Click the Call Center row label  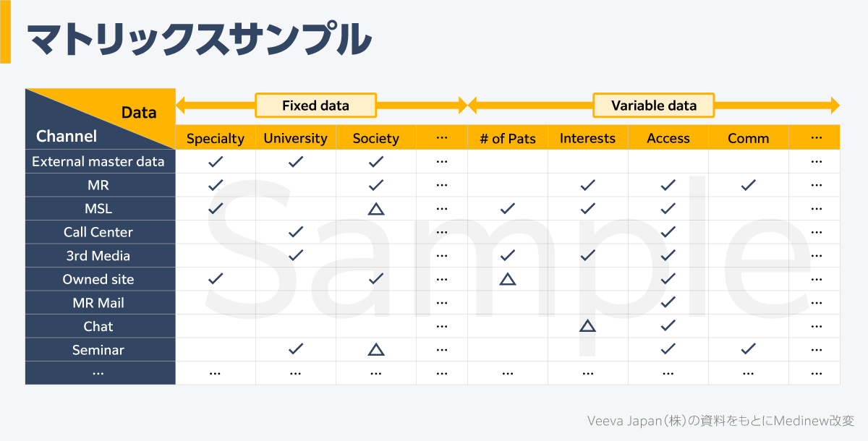click(x=98, y=232)
